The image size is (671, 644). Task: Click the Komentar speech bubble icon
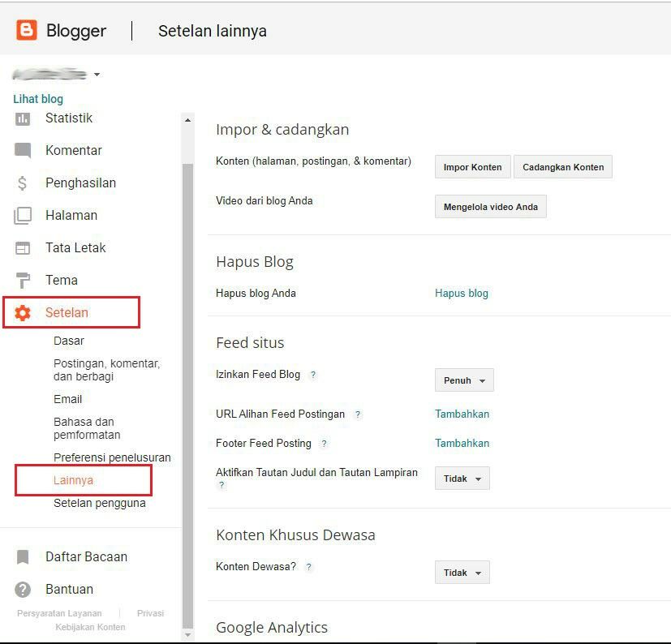(23, 151)
